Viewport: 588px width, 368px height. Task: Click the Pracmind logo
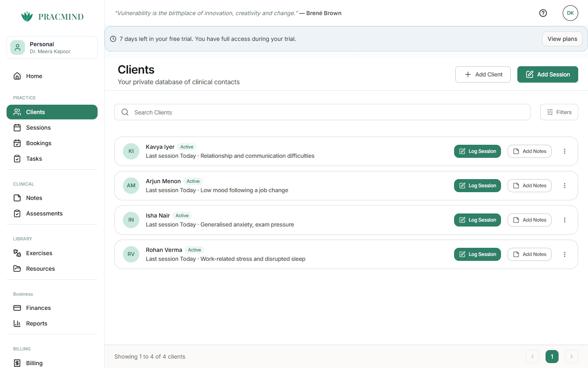click(x=52, y=16)
